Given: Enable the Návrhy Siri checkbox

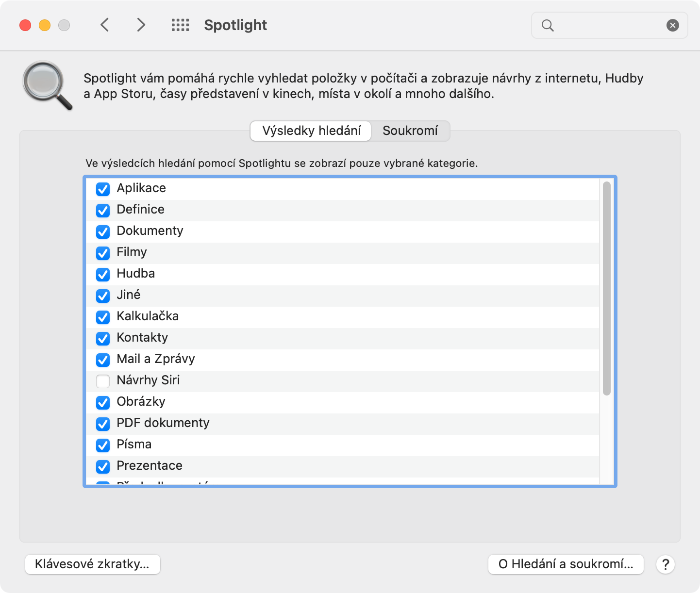Looking at the screenshot, I should (x=103, y=381).
